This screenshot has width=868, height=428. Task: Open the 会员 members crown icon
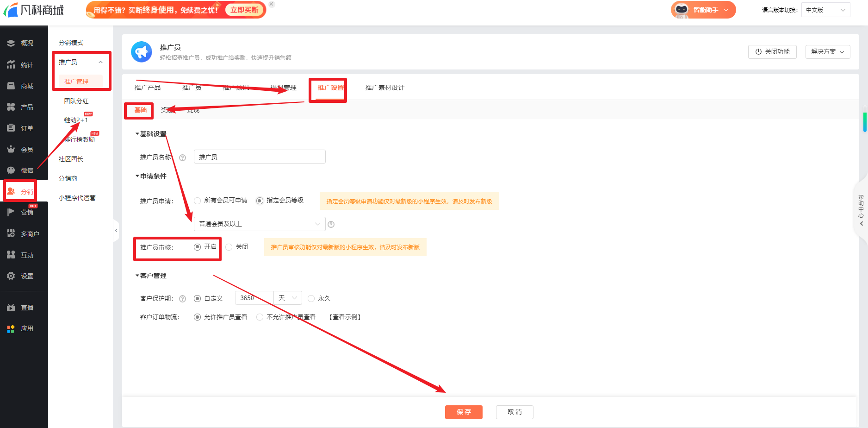(x=11, y=149)
